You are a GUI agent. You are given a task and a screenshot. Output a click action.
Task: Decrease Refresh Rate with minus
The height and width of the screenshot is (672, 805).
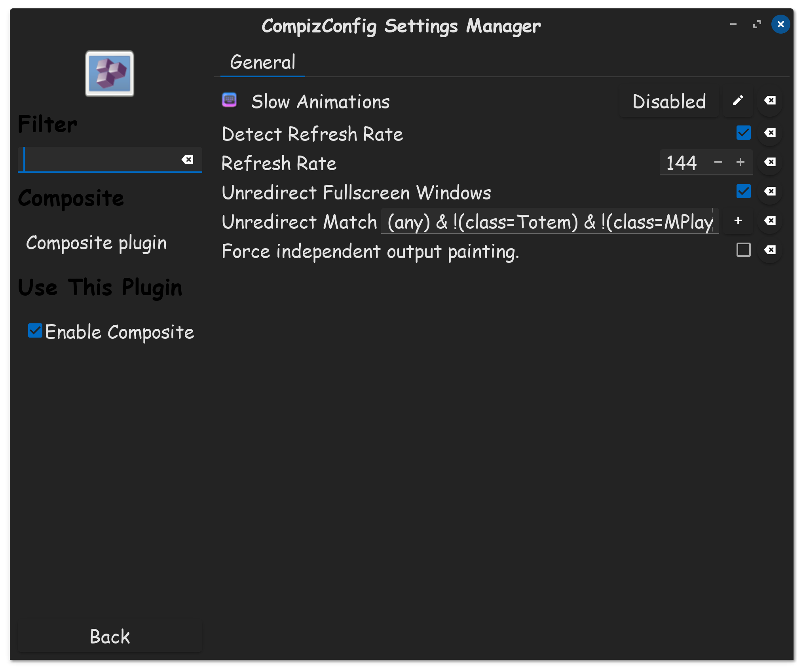point(718,162)
